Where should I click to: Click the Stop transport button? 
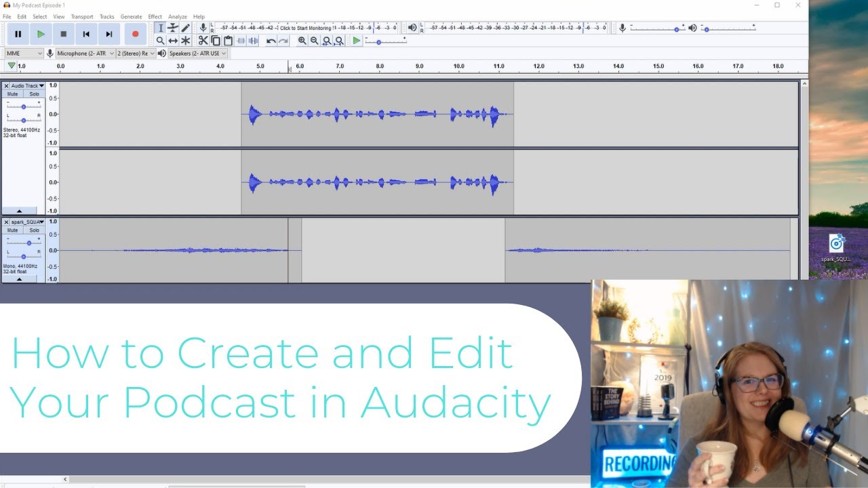point(64,34)
